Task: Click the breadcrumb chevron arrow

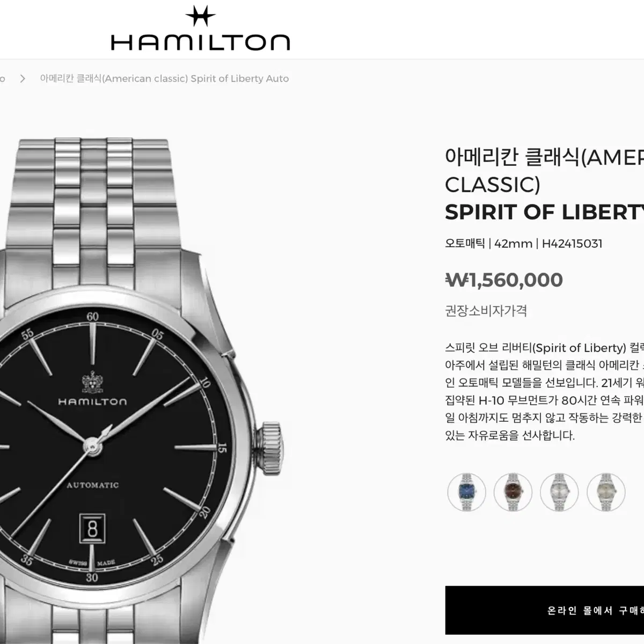Action: (23, 79)
